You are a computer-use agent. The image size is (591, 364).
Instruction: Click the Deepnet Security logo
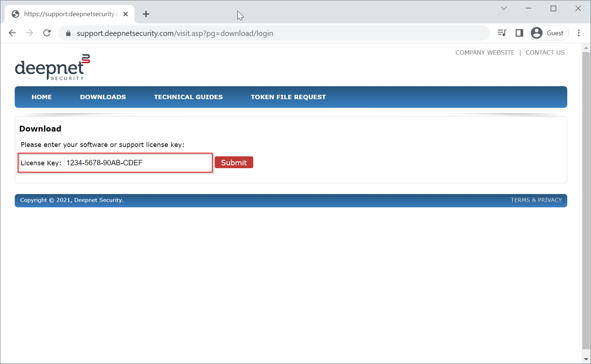[52, 67]
